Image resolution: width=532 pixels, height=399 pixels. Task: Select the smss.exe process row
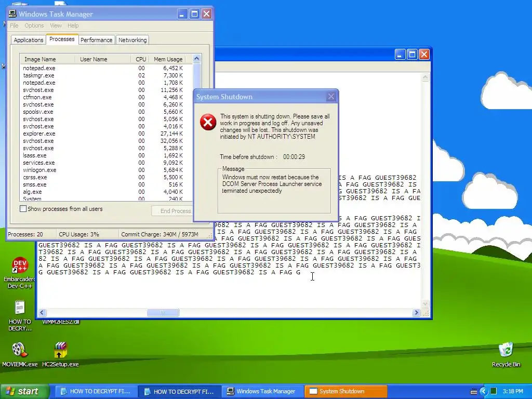point(103,184)
